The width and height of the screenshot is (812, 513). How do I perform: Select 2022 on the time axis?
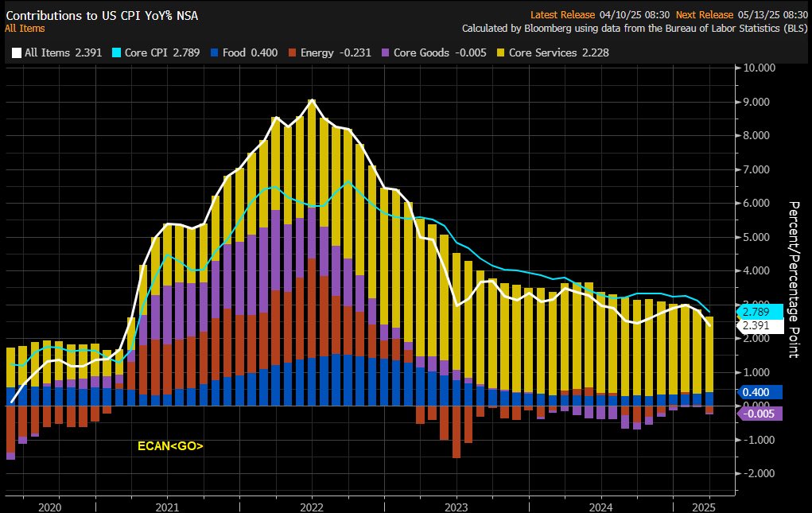[311, 506]
